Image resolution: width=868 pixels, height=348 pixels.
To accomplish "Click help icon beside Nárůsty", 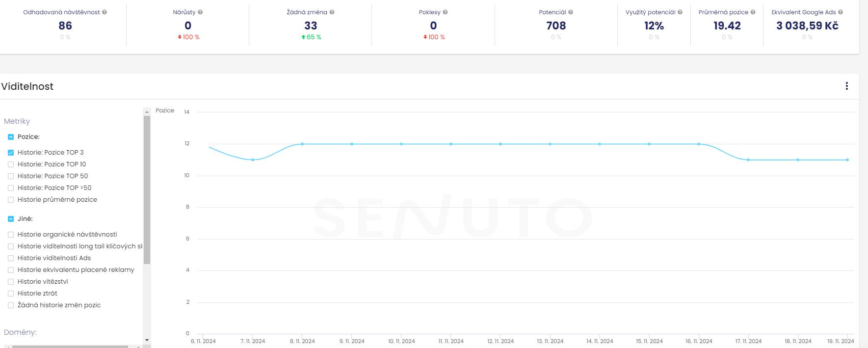I will [200, 12].
